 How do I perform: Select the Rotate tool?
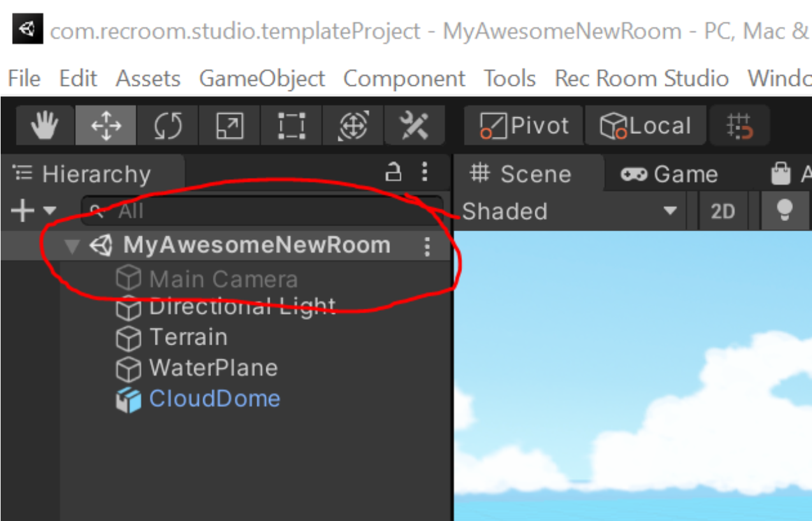[168, 126]
